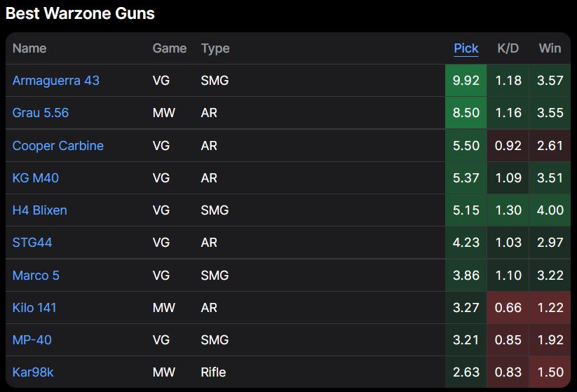Click the Best Warzone Guns heading

pos(80,13)
